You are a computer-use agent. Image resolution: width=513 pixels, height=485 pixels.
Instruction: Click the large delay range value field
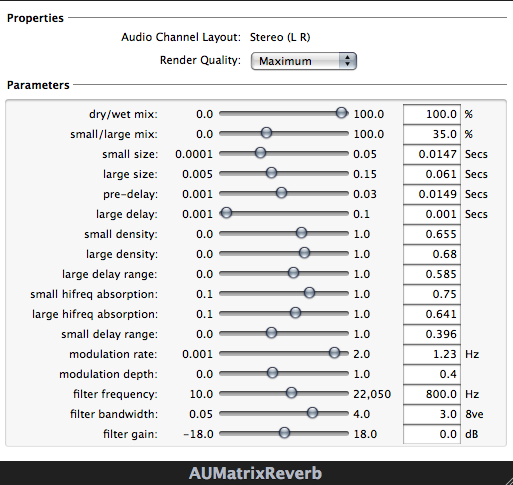432,274
